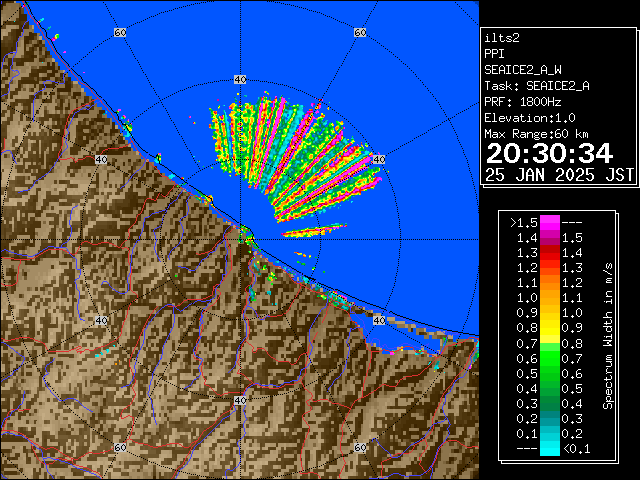Screen dimensions: 640x480
Task: Click the '<0.1' legend label
Action: 577,449
